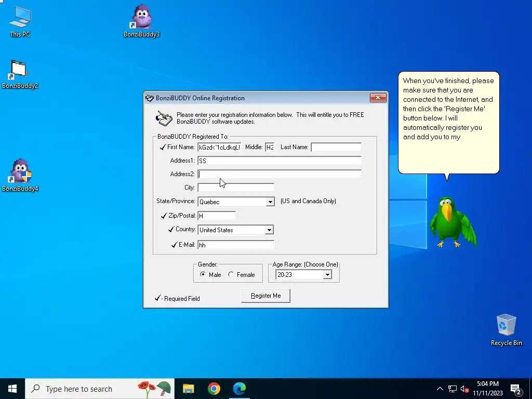Image resolution: width=532 pixels, height=399 pixels.
Task: Click the 'Required Field' legend text
Action: 182,299
